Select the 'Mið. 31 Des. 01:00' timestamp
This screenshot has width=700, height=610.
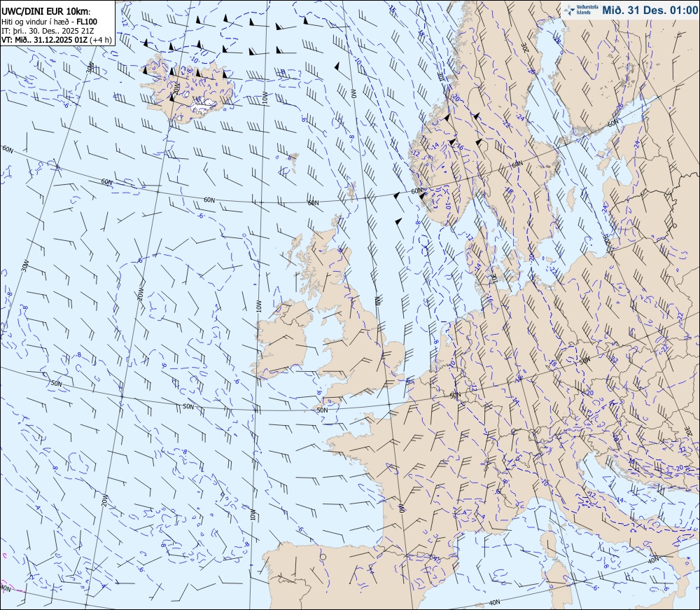(650, 11)
